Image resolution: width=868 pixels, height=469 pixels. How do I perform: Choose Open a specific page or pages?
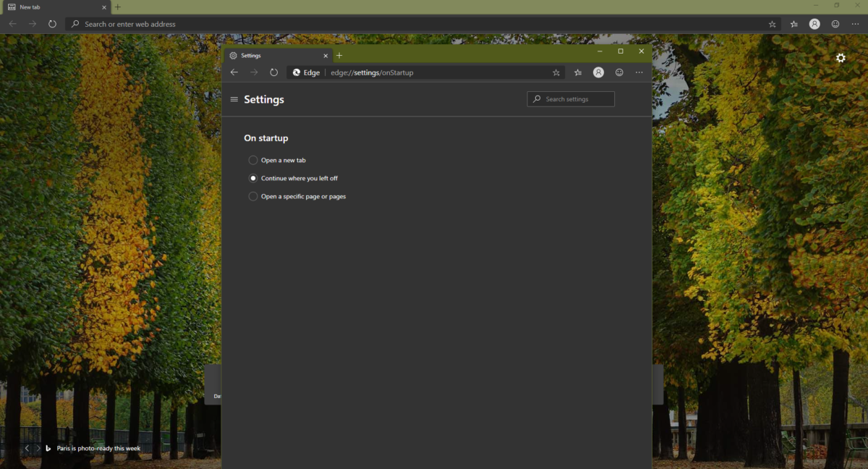[253, 196]
